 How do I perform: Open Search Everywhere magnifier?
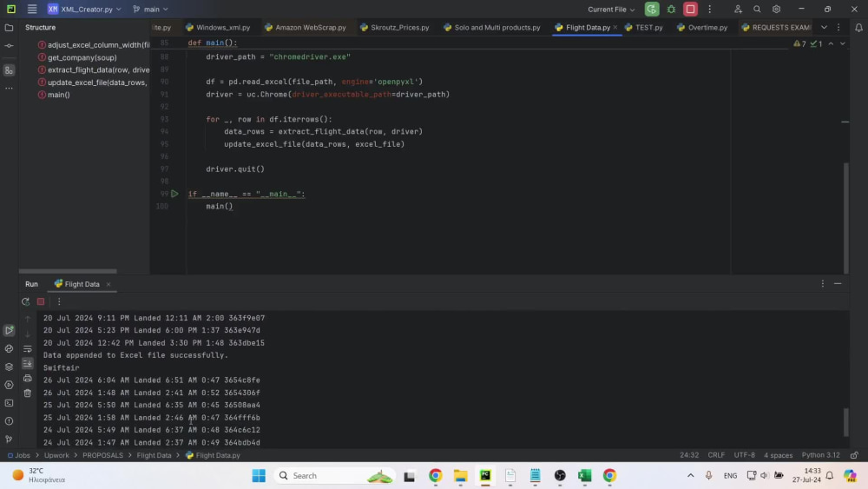tap(757, 10)
